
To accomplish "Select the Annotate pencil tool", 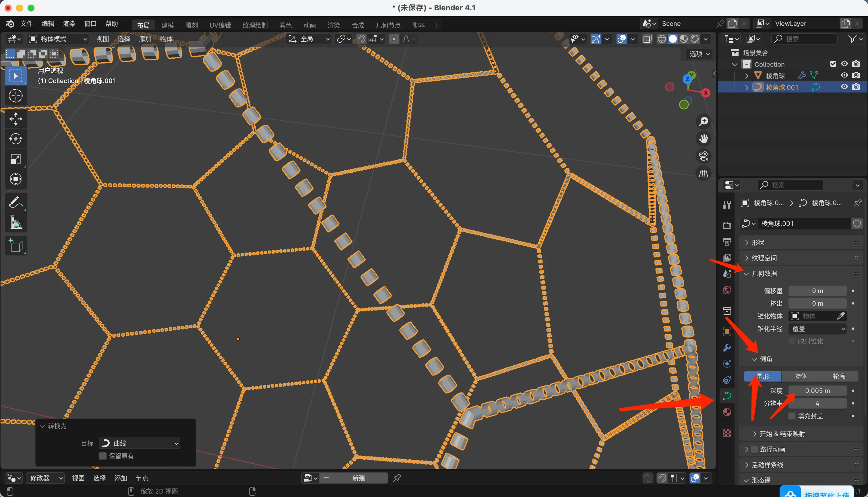I will (16, 203).
